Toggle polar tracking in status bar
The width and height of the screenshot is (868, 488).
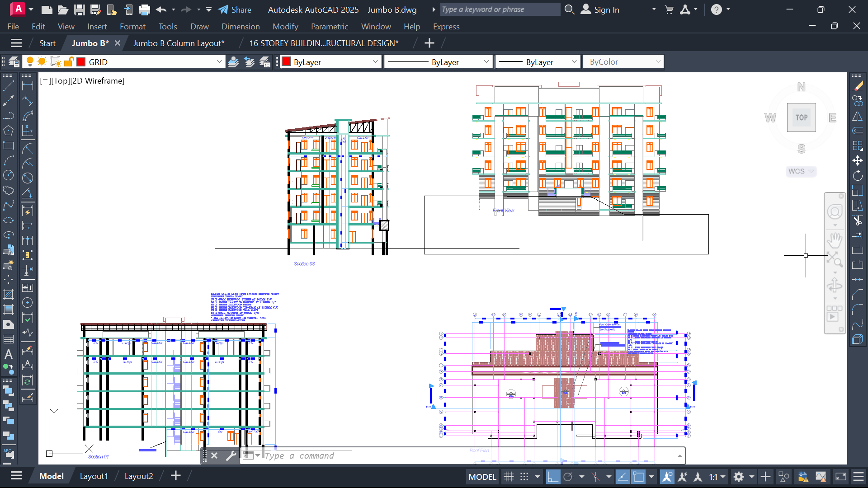point(568,477)
